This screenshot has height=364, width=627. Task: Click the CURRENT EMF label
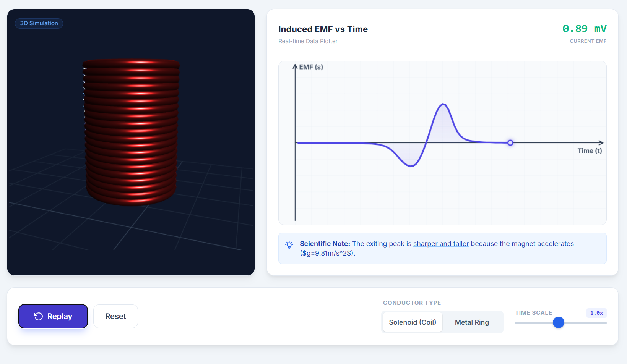588,41
